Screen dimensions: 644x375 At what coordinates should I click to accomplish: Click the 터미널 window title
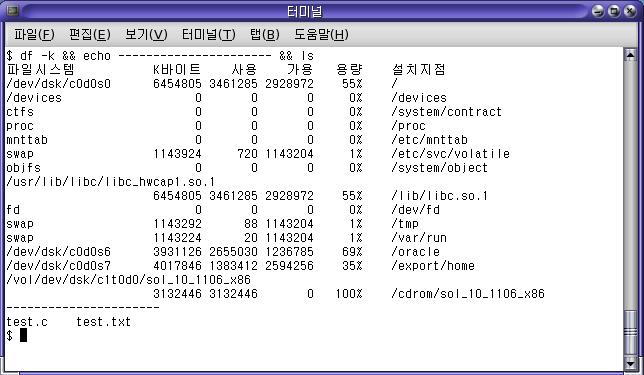pos(304,11)
